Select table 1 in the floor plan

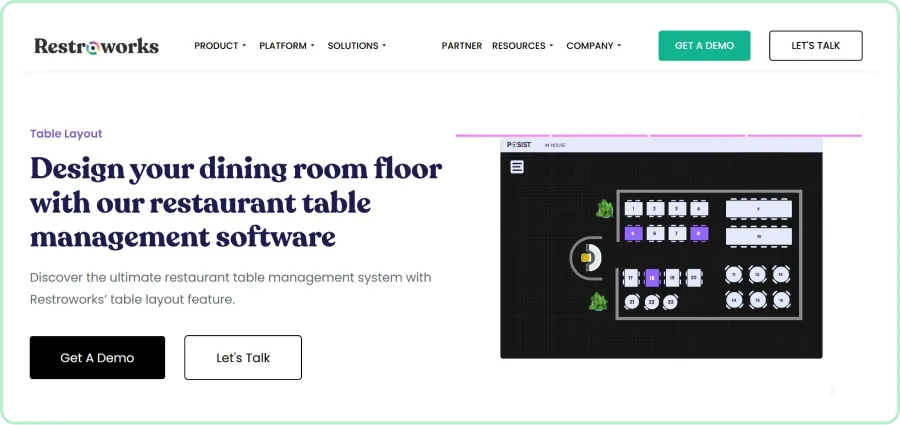[x=633, y=208]
